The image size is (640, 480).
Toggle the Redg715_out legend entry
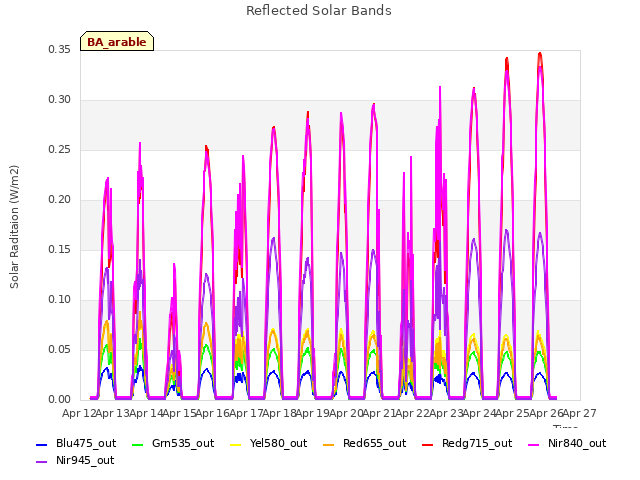point(467,444)
